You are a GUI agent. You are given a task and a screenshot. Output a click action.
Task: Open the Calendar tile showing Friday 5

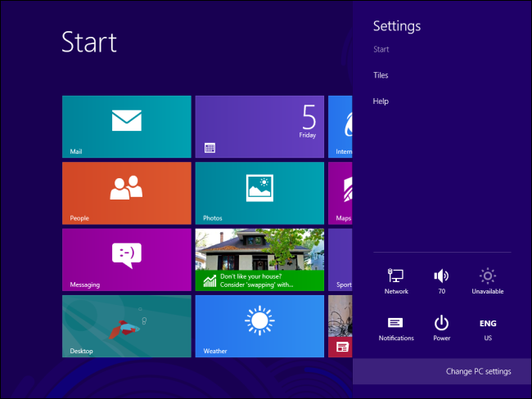[x=259, y=127]
